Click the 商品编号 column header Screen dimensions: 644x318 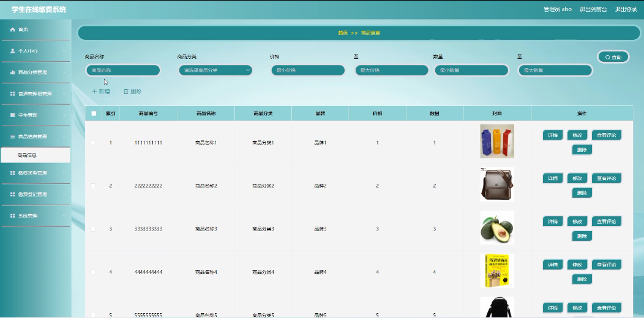tap(148, 113)
